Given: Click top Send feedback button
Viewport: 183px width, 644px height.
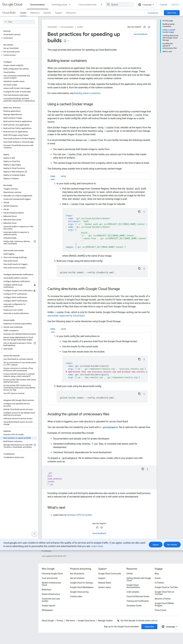Looking at the screenshot, I should click(140, 34).
